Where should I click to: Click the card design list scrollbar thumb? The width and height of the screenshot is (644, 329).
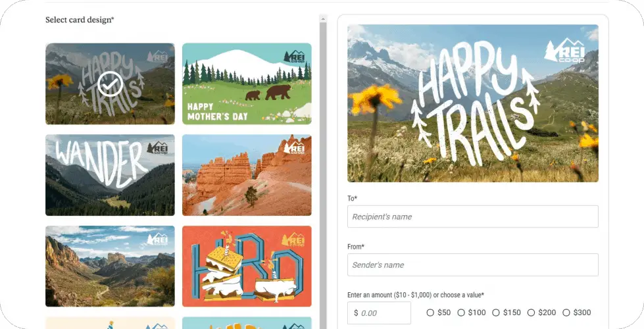pyautogui.click(x=323, y=176)
